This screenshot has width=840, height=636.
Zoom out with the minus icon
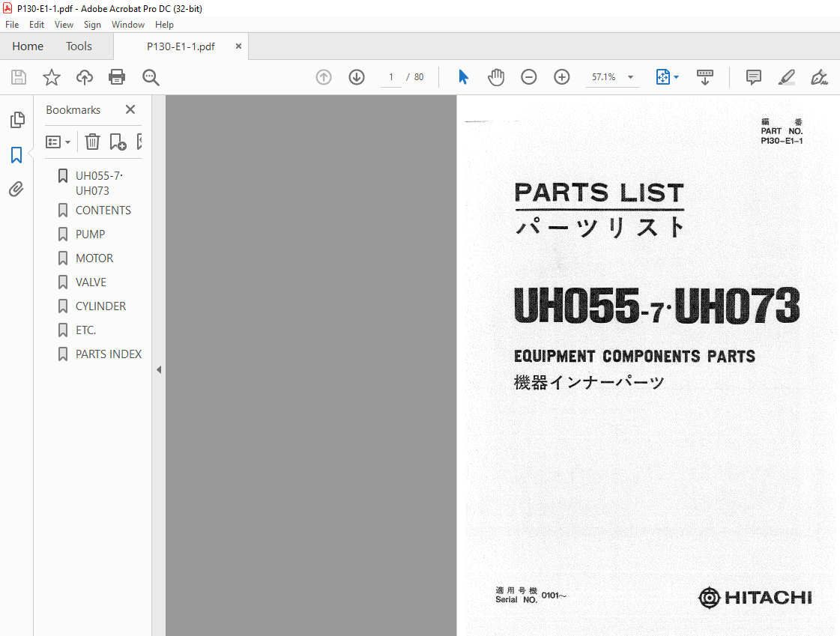click(529, 78)
